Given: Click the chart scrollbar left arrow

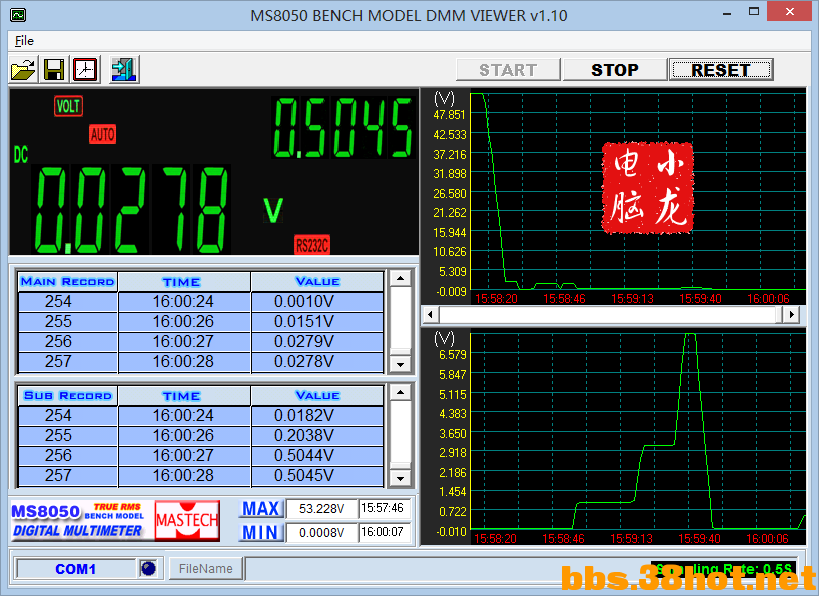Looking at the screenshot, I should (430, 314).
